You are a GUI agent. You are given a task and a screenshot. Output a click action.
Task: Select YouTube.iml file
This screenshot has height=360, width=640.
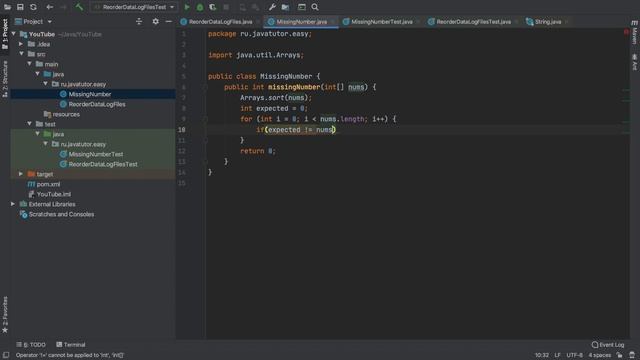tap(49, 194)
